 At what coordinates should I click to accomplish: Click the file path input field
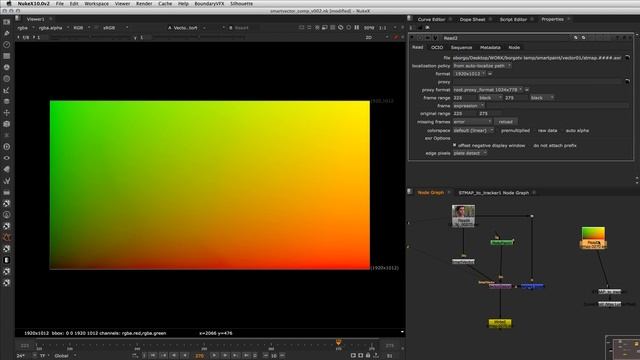pyautogui.click(x=537, y=58)
